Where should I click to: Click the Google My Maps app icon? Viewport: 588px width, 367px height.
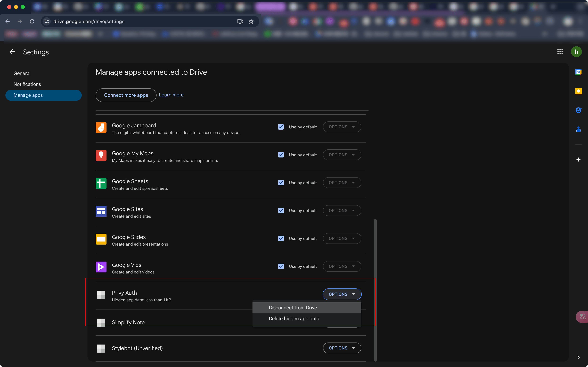pyautogui.click(x=101, y=155)
